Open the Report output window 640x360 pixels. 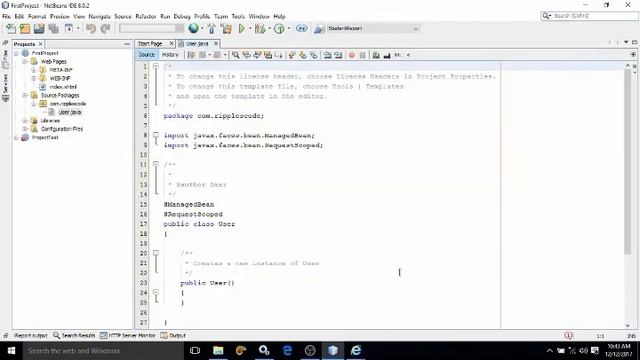(x=31, y=336)
